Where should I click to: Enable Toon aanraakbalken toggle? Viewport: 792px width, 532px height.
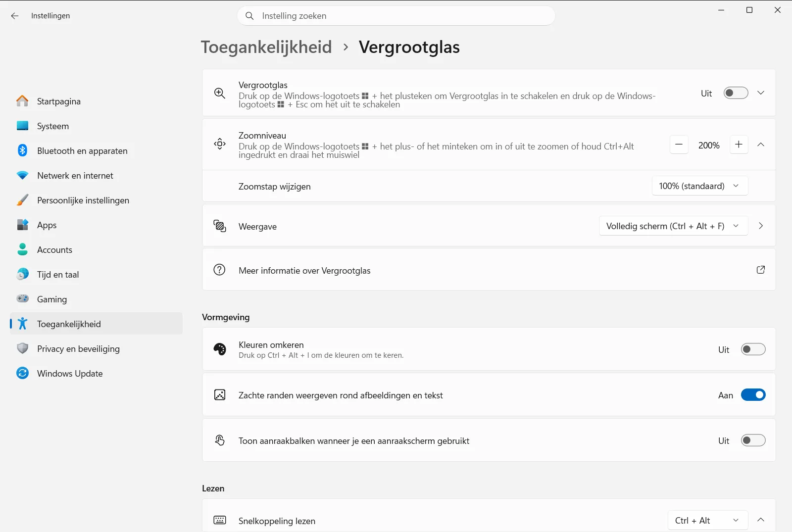[x=753, y=440]
